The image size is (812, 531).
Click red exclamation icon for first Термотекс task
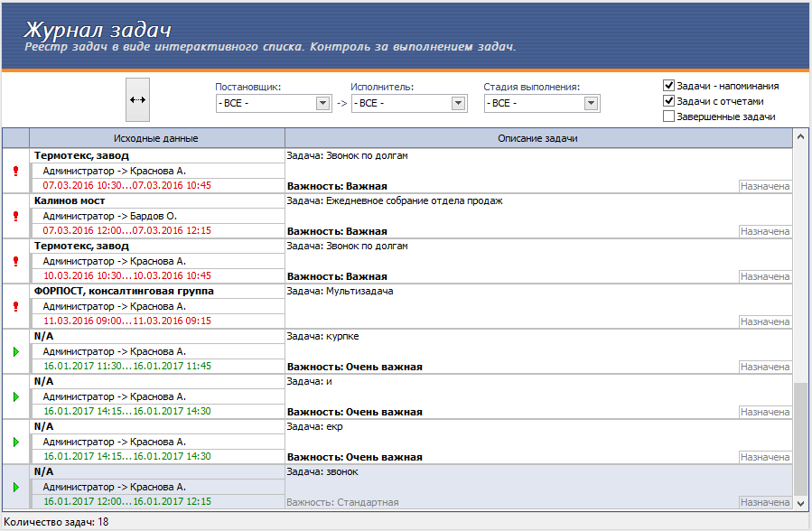[x=15, y=172]
